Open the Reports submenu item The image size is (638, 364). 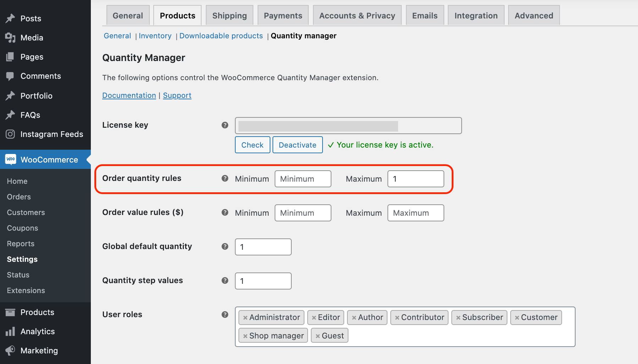coord(21,244)
